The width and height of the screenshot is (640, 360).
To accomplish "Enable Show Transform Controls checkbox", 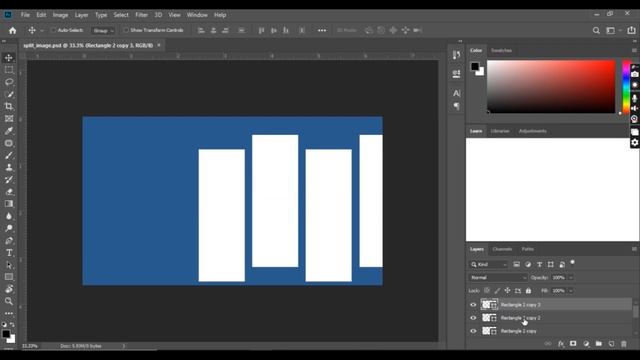I will [126, 30].
